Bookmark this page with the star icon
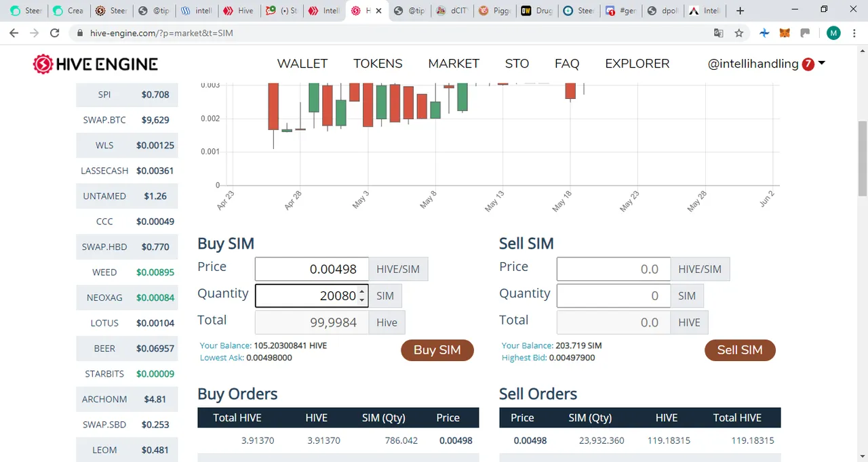The width and height of the screenshot is (868, 462). [x=739, y=33]
